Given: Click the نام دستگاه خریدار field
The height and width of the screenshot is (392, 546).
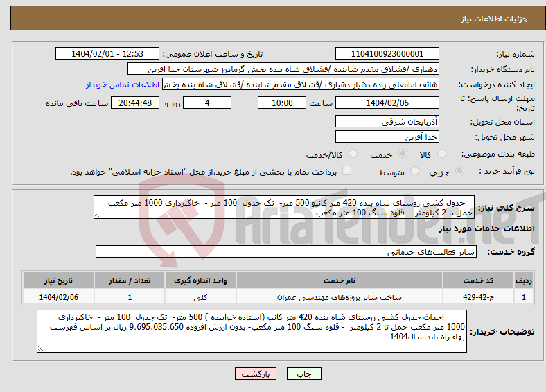Looking at the screenshot, I should coord(283,69).
